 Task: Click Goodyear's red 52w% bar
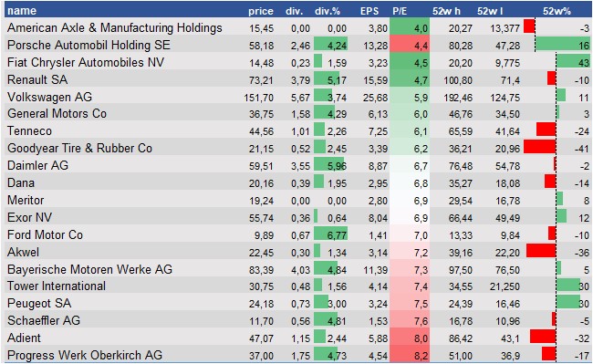540,147
